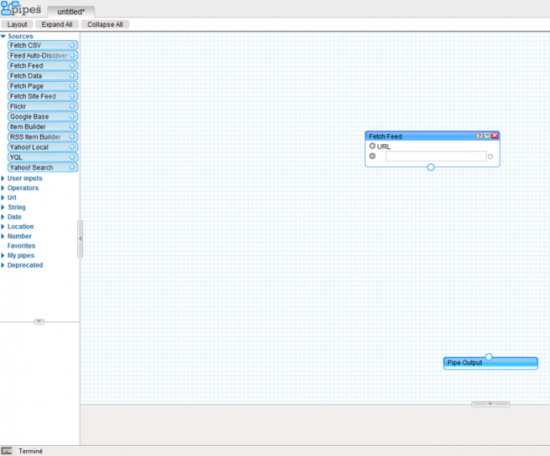
Task: Select the Flickr source module
Action: (x=42, y=106)
